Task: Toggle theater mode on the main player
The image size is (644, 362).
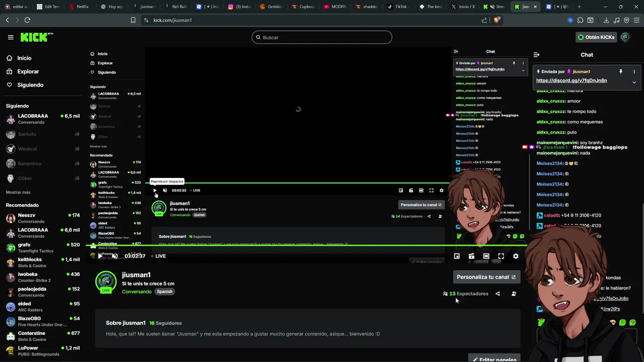Action: 486,256
